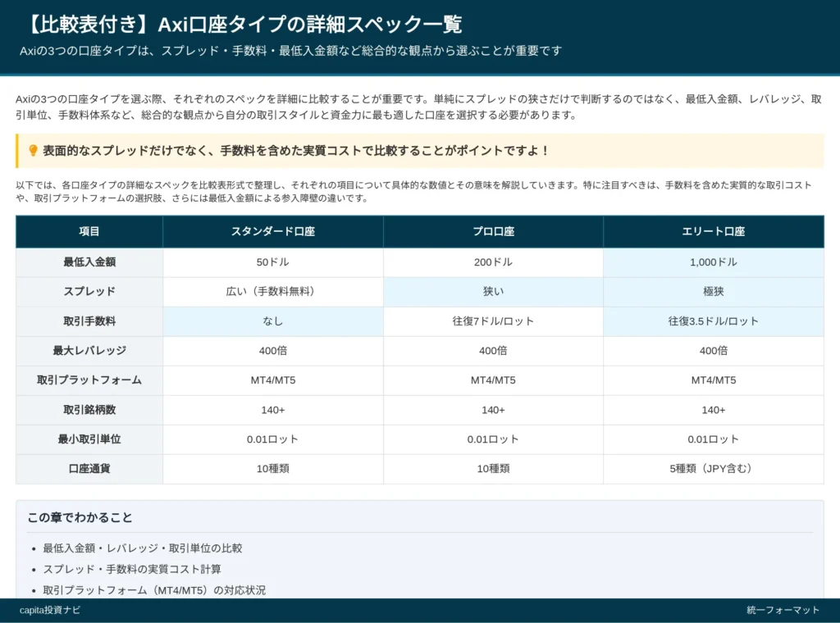Screen dimensions: 840x623
Task: Click the 最小取引単位 row header
Action: tap(89, 439)
